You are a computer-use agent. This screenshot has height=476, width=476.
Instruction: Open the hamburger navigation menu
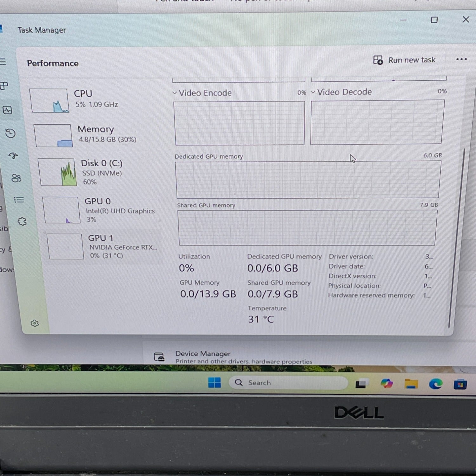click(x=3, y=62)
